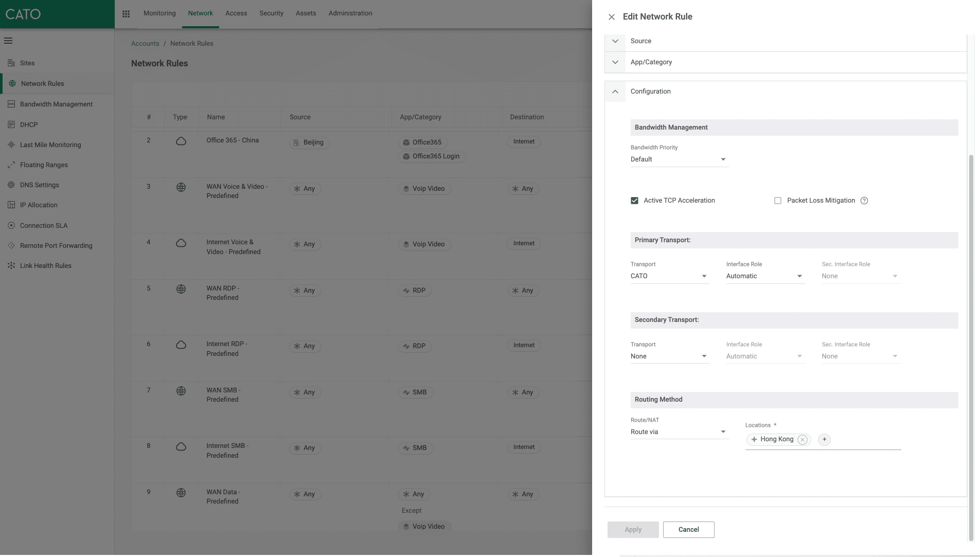Screen dimensions: 980x557
Task: Enable Packet Loss Mitigation checkbox
Action: pos(778,201)
